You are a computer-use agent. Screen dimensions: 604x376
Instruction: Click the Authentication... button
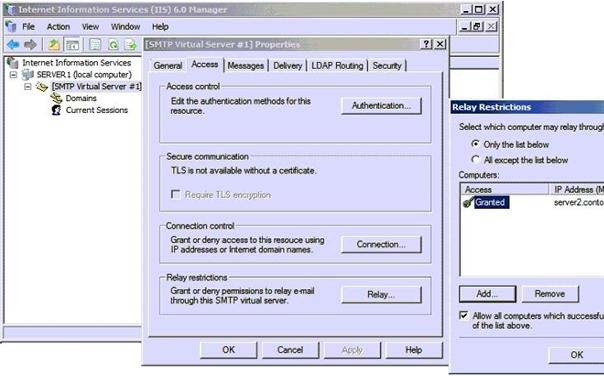(x=381, y=106)
